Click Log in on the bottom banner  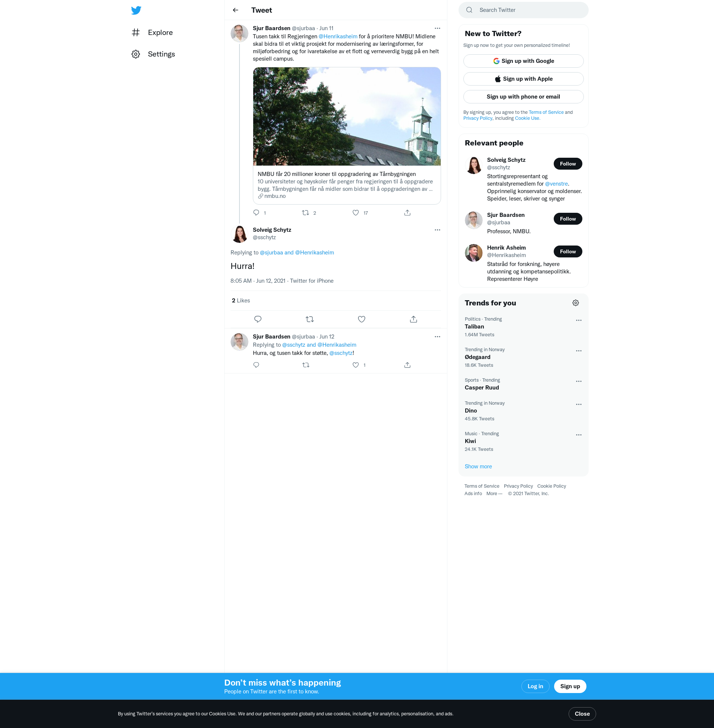point(535,686)
